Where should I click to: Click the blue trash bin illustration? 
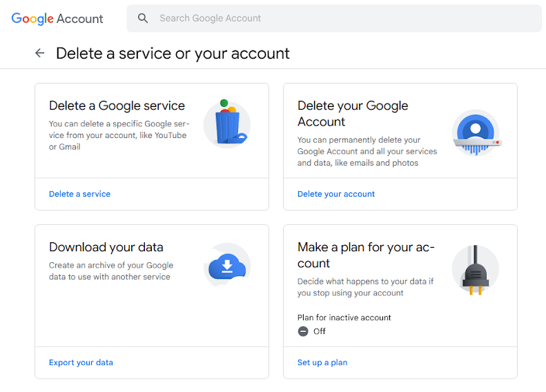coord(227,124)
